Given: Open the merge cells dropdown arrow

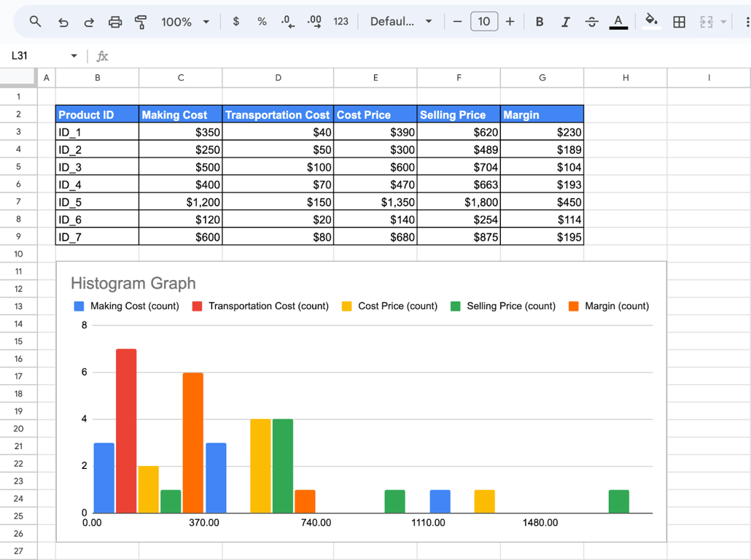Looking at the screenshot, I should pos(723,22).
